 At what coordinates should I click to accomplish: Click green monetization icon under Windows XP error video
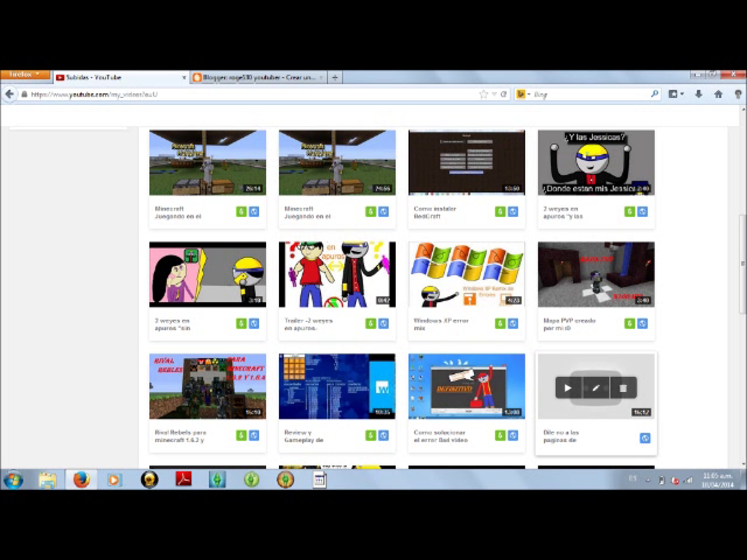[500, 323]
